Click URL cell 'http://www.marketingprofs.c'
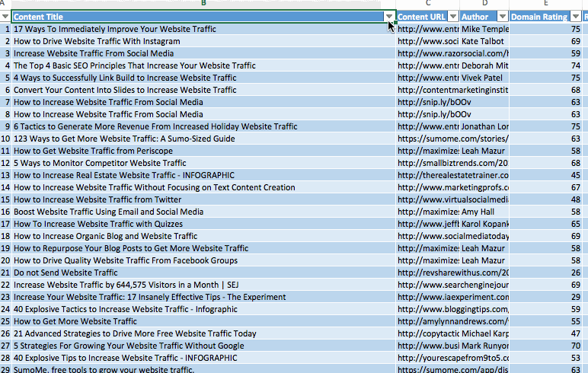The width and height of the screenshot is (588, 373). point(452,187)
